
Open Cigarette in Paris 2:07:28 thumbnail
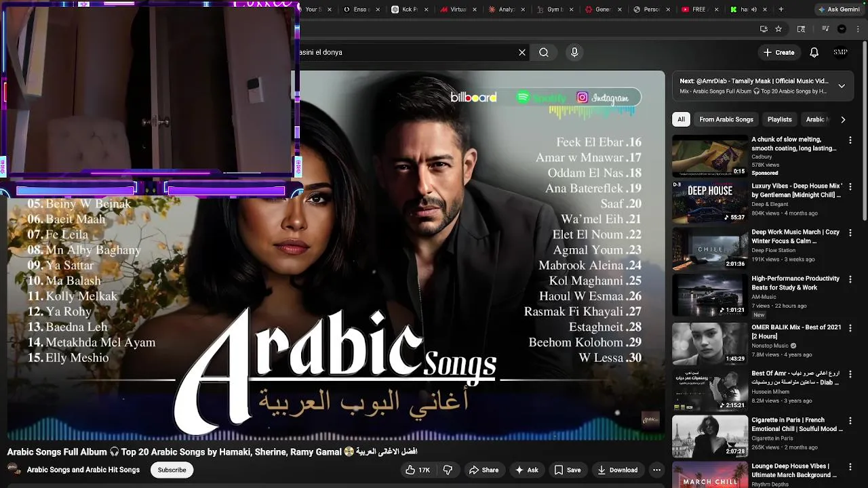point(710,436)
